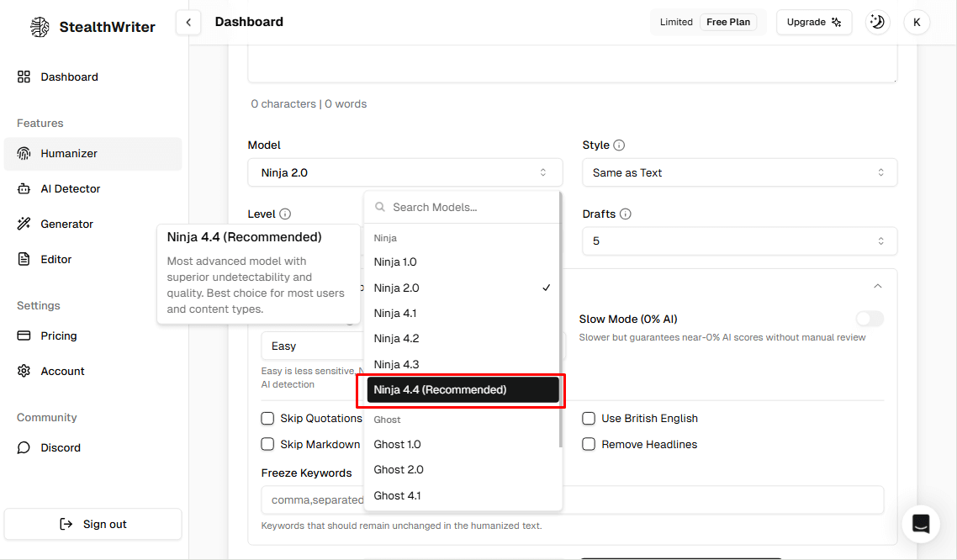This screenshot has width=957, height=560.
Task: Go to Pricing settings
Action: [93, 335]
